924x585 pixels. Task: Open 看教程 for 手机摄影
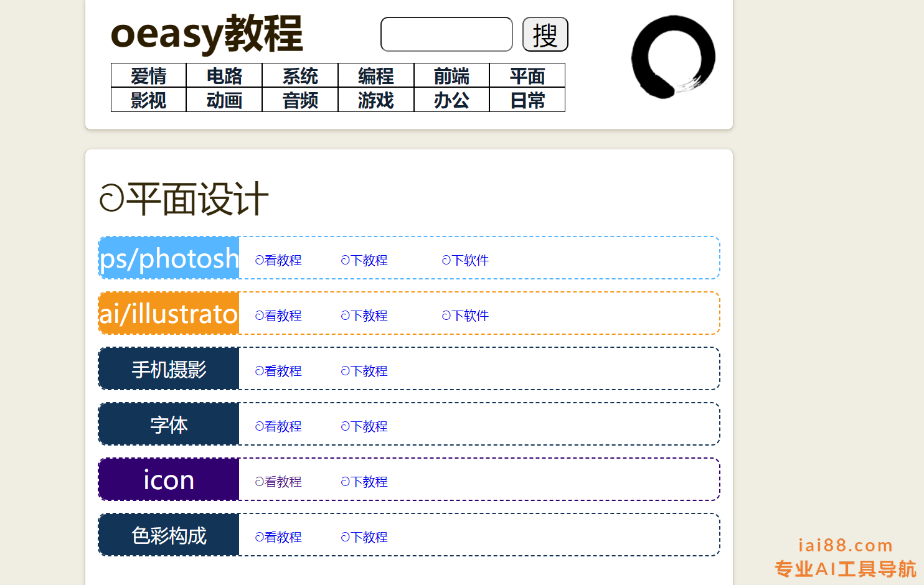tap(278, 371)
